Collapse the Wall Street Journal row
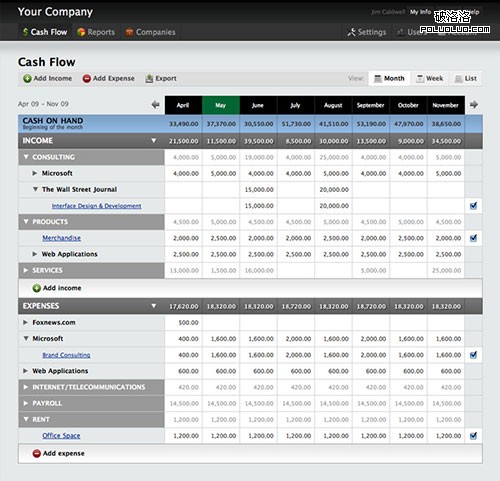Viewport: 500px width, 481px height. 35,189
